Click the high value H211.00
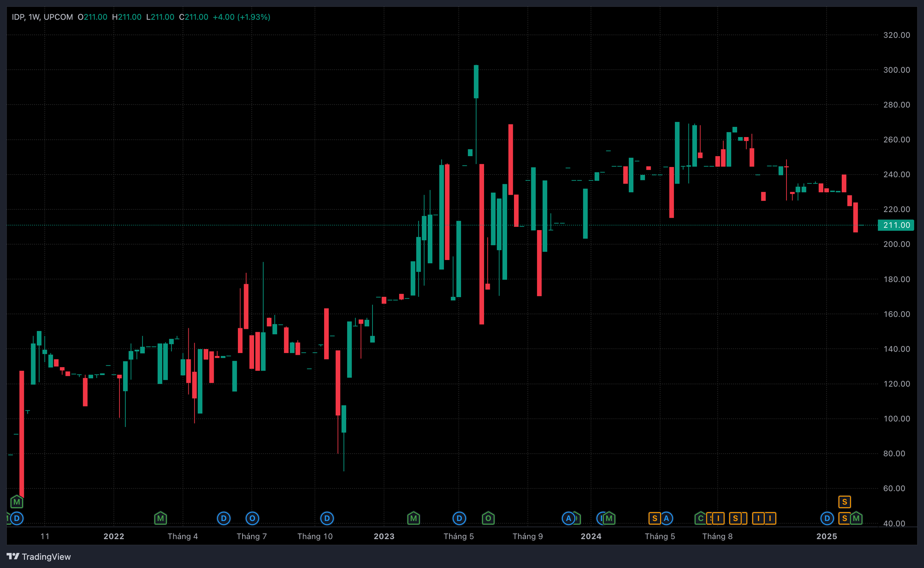The width and height of the screenshot is (924, 568). click(127, 17)
